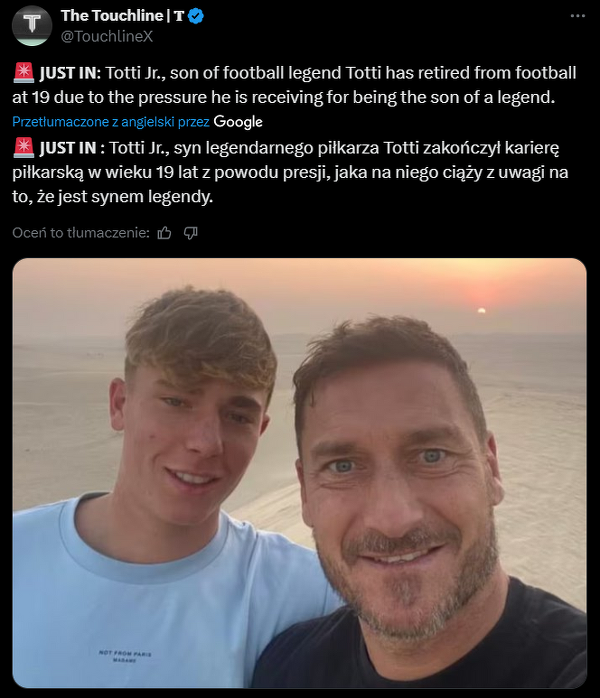This screenshot has height=698, width=600.
Task: Click the thumbs up translation rating
Action: click(165, 233)
